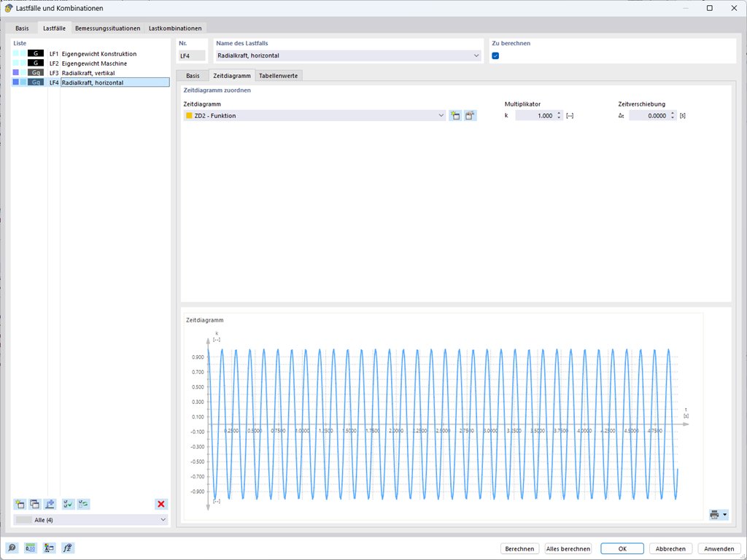Viewport: 747px width, 560px height.
Task: Open the Zeitdiagramm sub-tab
Action: [232, 76]
